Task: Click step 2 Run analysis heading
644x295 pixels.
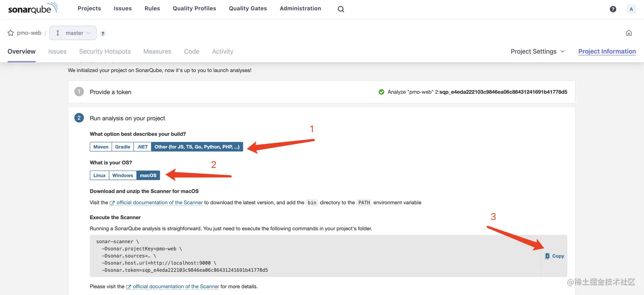Action: coord(127,118)
